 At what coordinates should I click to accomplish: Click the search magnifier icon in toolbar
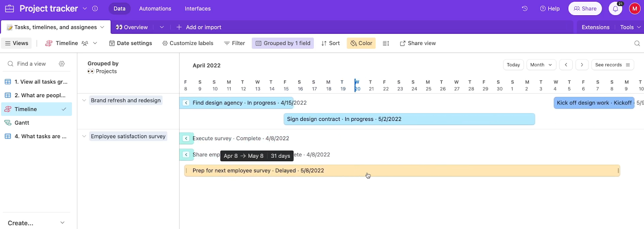coord(637,43)
